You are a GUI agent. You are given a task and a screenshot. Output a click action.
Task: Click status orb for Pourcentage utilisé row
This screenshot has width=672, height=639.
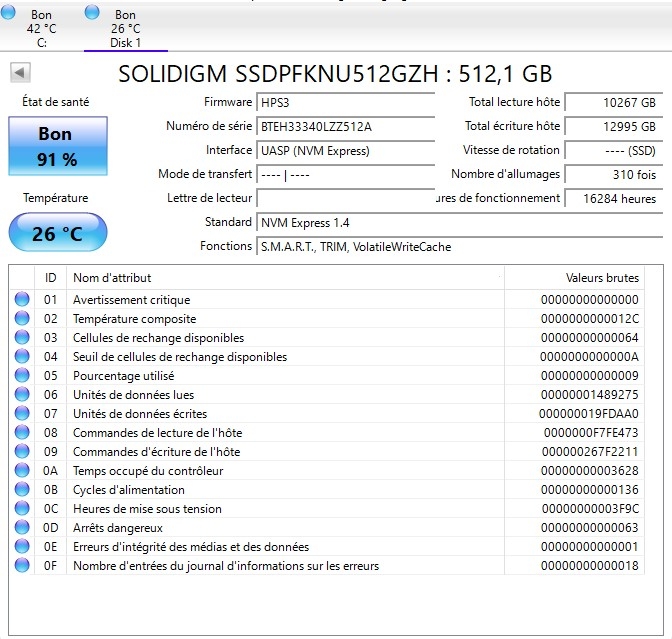(x=22, y=375)
